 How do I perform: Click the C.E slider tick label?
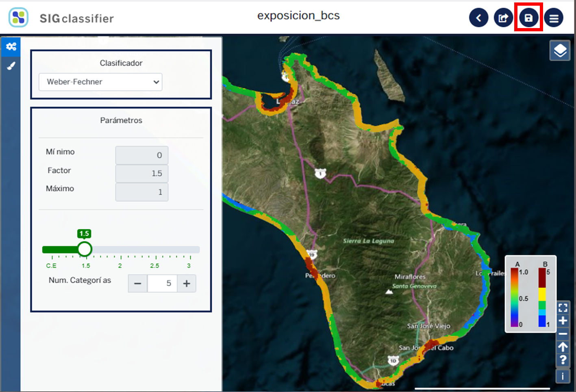pyautogui.click(x=51, y=266)
